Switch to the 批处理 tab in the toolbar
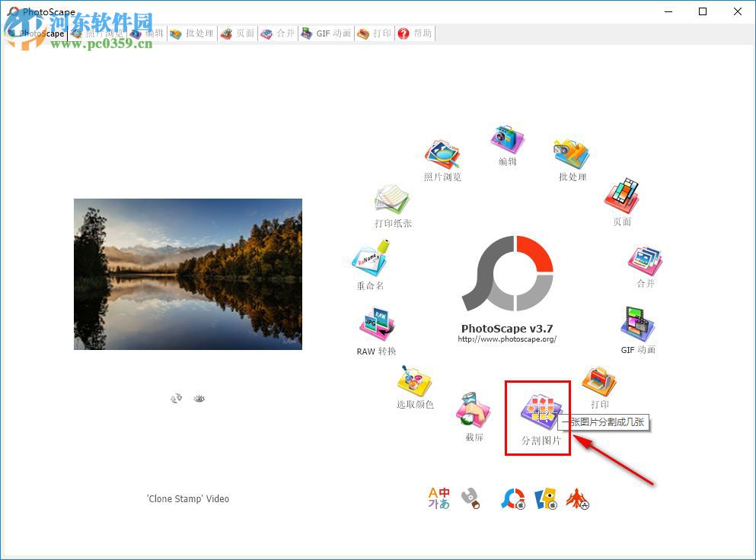The image size is (756, 560). [192, 33]
